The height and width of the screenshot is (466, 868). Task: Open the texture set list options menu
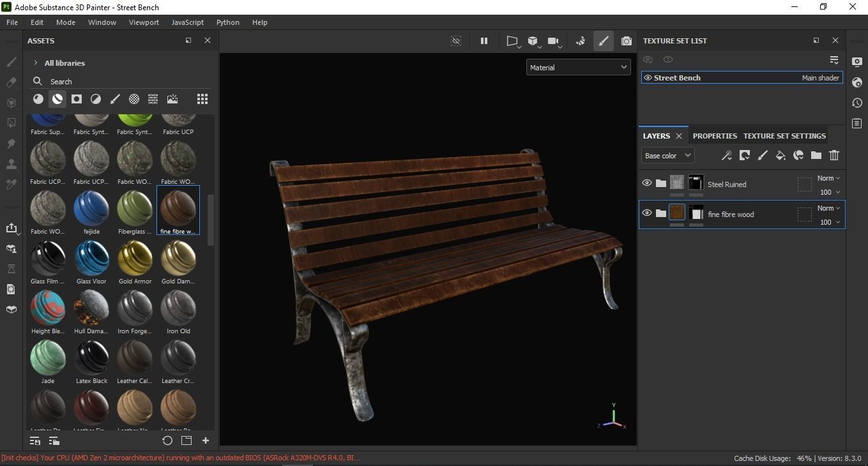pos(834,59)
